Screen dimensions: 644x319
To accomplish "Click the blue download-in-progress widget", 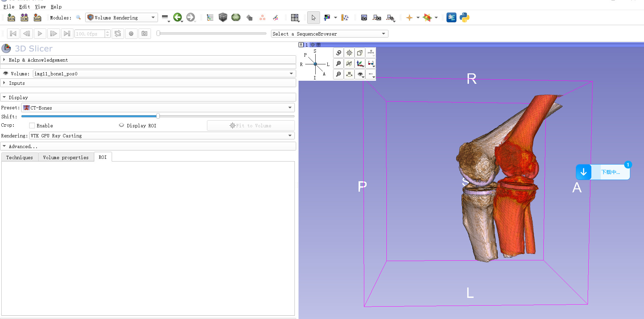I will point(603,172).
